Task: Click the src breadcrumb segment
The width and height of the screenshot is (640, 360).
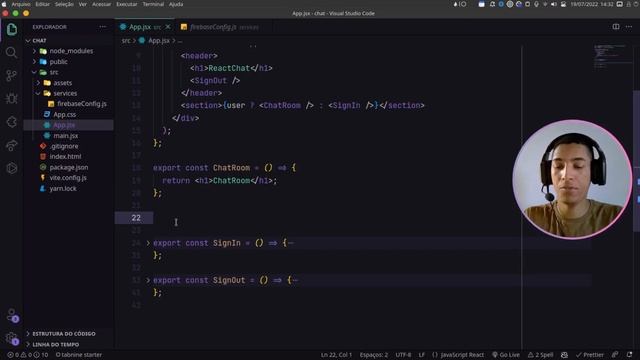Action: pos(126,40)
